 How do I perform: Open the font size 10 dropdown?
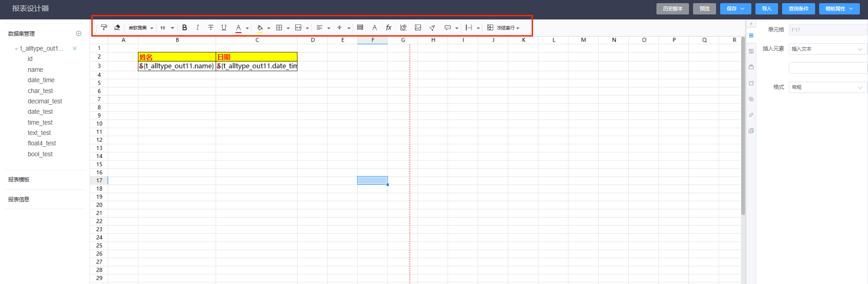(167, 28)
